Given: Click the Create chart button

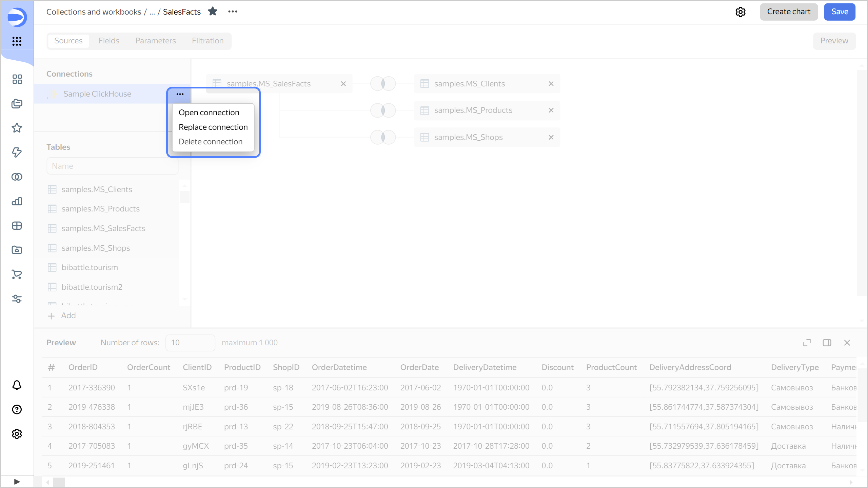Looking at the screenshot, I should tap(789, 12).
